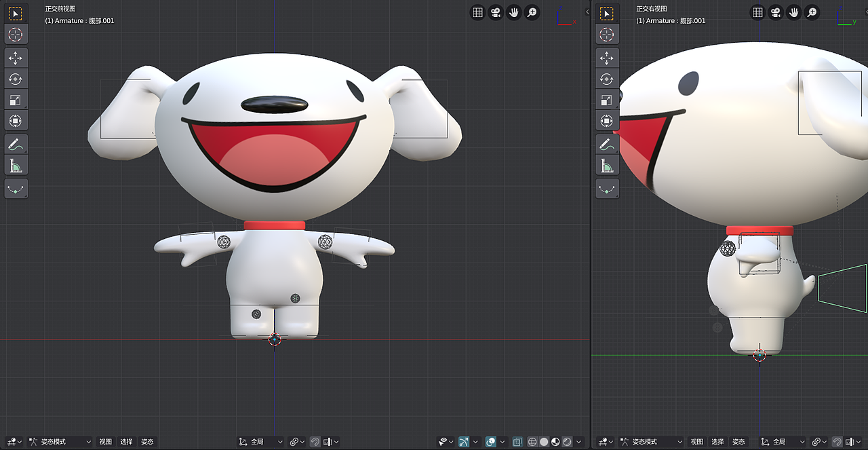Open editor type dropdown in right viewport

click(x=606, y=442)
